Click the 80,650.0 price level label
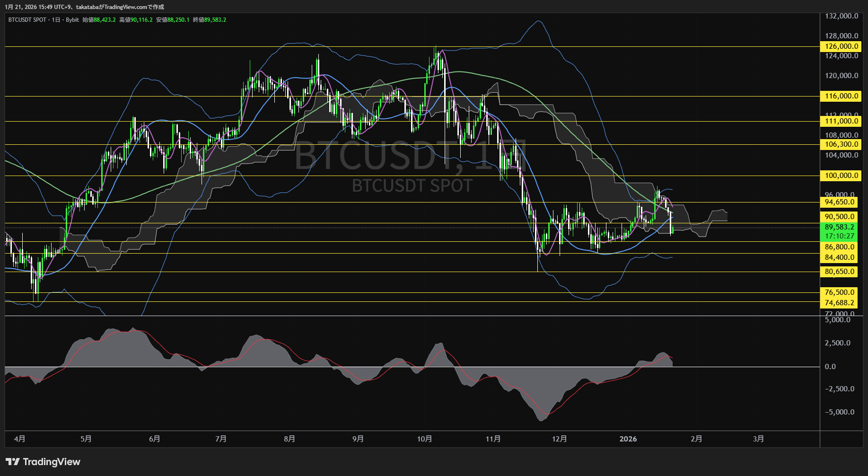Viewport: 868px width, 476px height. pos(839,272)
